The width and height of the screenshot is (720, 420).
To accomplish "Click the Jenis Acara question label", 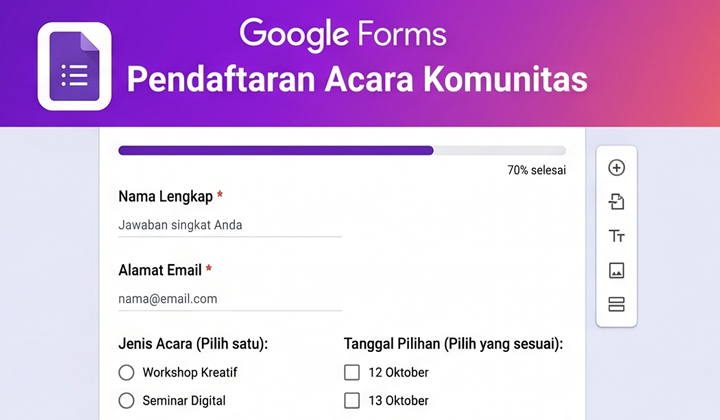I will [193, 344].
